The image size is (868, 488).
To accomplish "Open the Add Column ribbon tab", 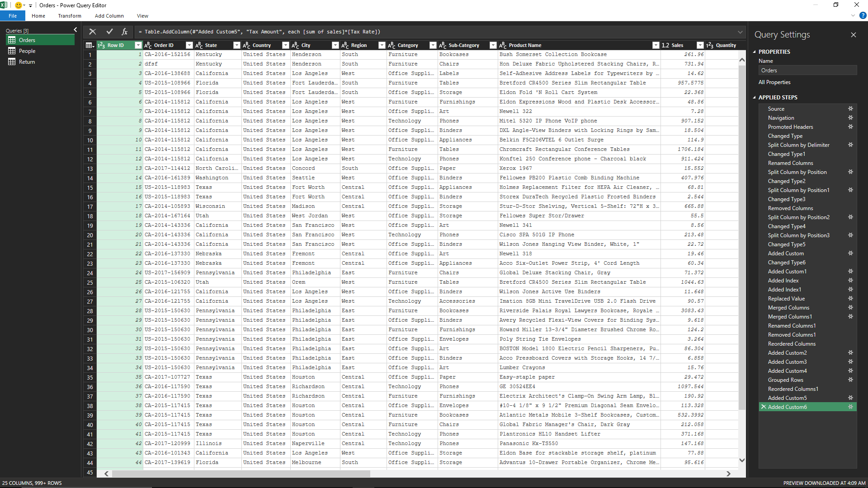I will tap(109, 16).
